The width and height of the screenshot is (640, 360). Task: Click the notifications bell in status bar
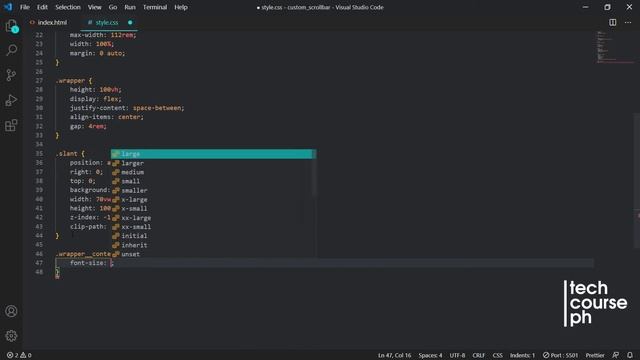(x=630, y=355)
